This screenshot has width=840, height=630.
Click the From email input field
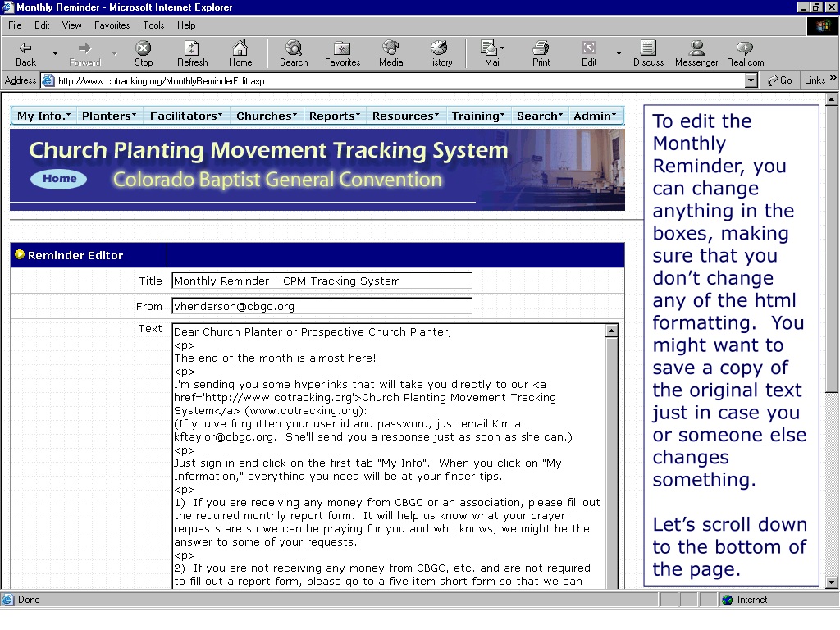point(322,306)
